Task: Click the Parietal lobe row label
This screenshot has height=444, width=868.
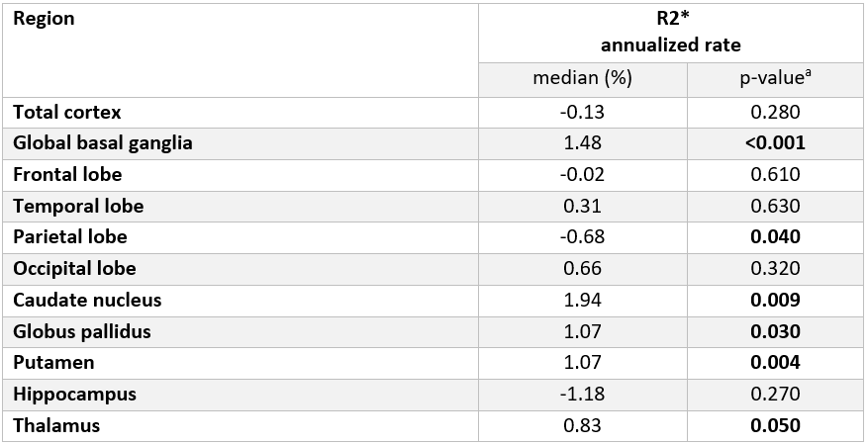Action: coord(70,237)
